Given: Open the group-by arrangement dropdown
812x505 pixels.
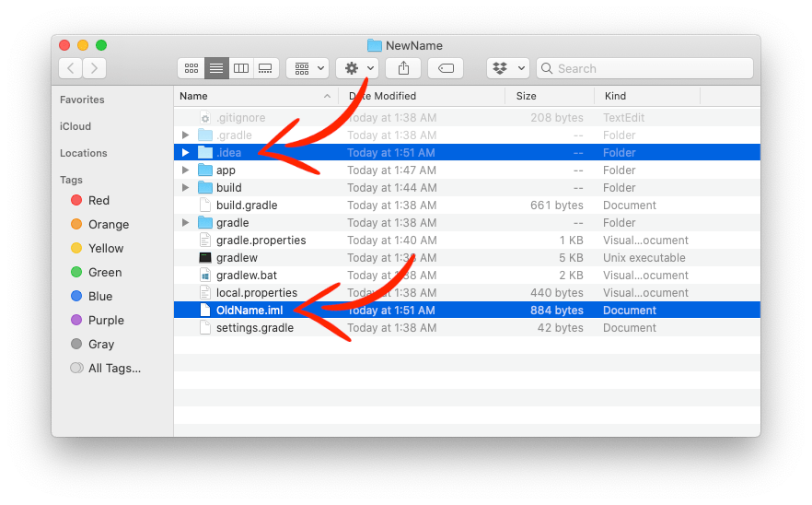Looking at the screenshot, I should (x=307, y=68).
